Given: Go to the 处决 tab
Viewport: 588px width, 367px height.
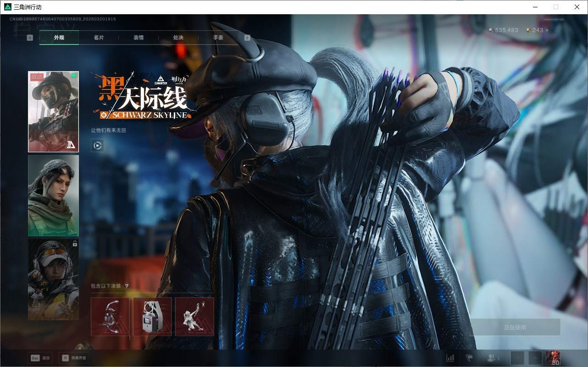Looking at the screenshot, I should click(x=178, y=38).
